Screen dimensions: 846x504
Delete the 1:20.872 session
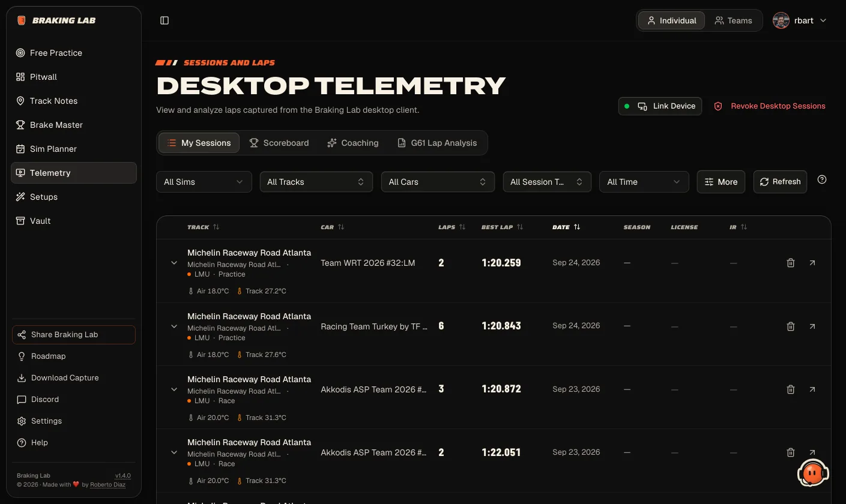click(x=791, y=389)
